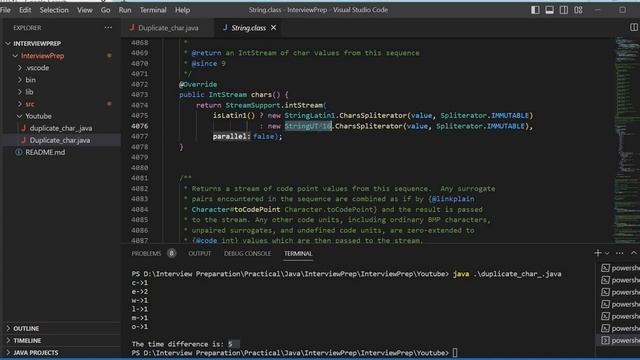Select the fourth powershell terminal instance
The height and width of the screenshot is (360, 640).
[620, 304]
